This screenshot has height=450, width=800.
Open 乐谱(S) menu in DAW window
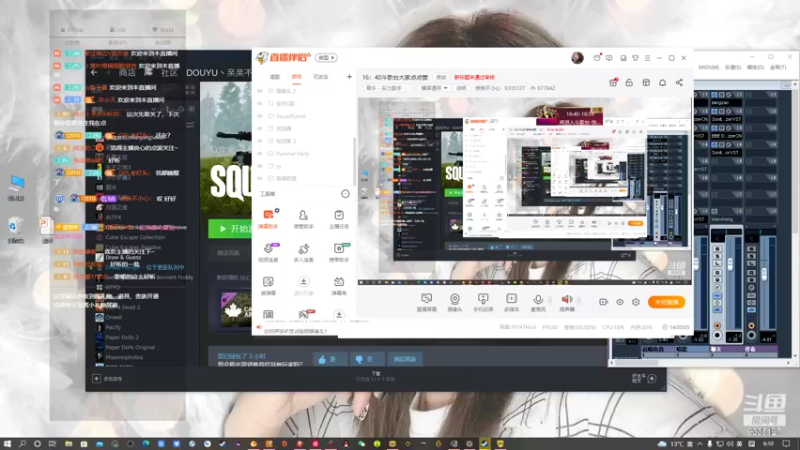(733, 67)
